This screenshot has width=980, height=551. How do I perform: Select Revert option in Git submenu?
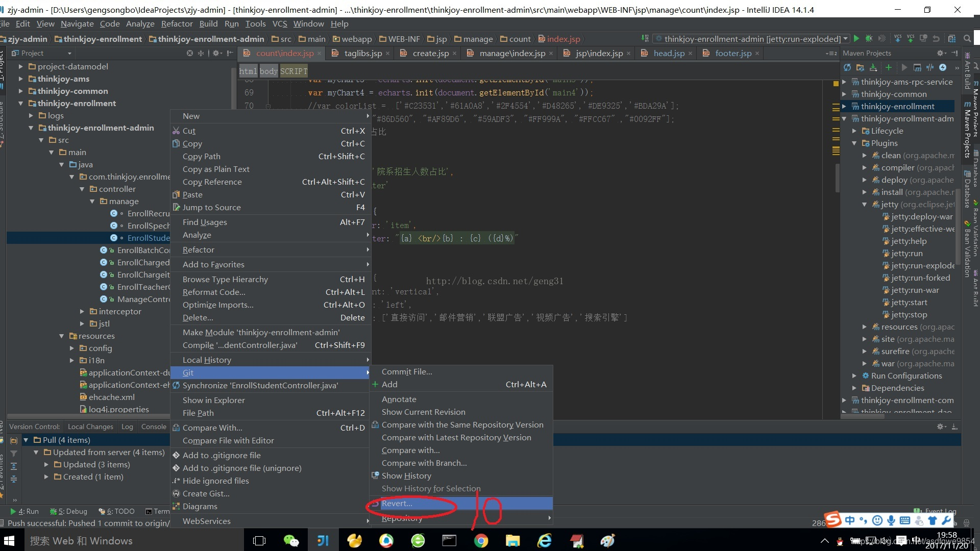398,503
